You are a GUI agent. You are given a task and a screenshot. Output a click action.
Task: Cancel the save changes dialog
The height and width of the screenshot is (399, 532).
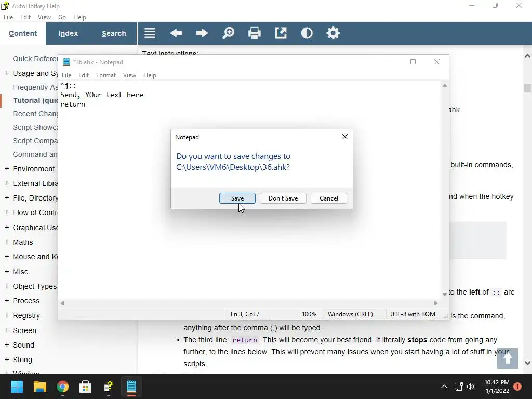pyautogui.click(x=328, y=198)
